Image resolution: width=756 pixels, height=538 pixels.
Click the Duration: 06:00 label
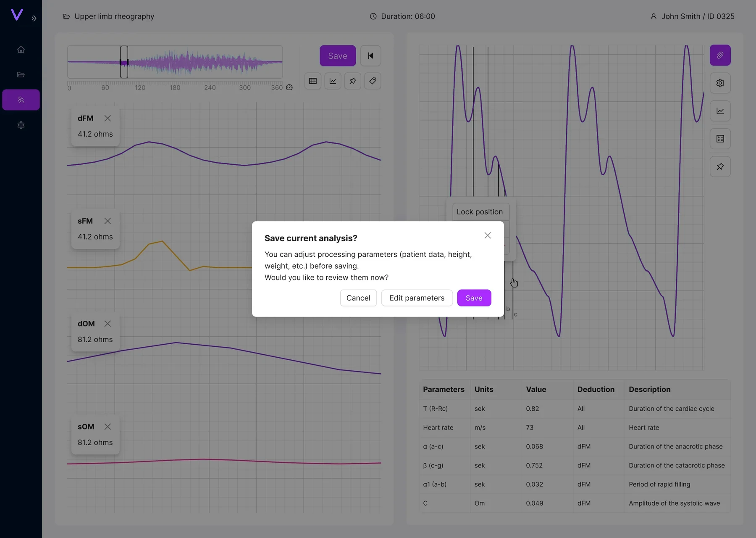[x=408, y=16]
